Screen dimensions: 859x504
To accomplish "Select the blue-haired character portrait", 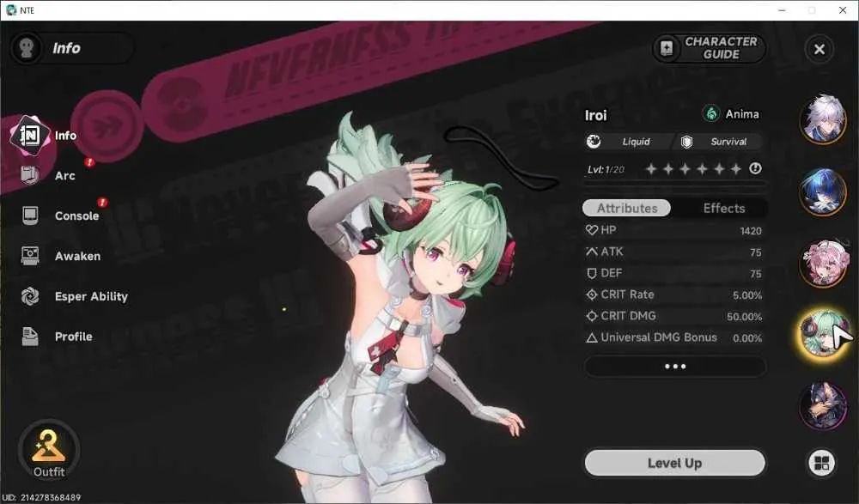I will pos(823,191).
